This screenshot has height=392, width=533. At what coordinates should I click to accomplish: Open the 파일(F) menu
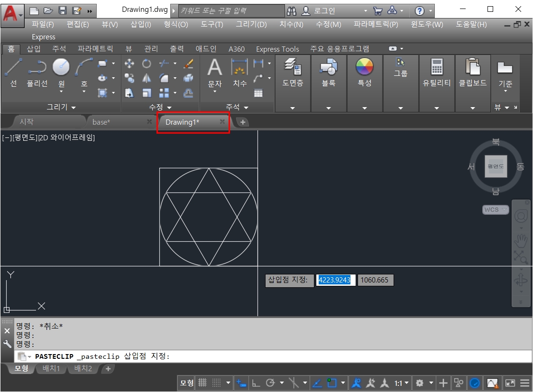coord(43,24)
